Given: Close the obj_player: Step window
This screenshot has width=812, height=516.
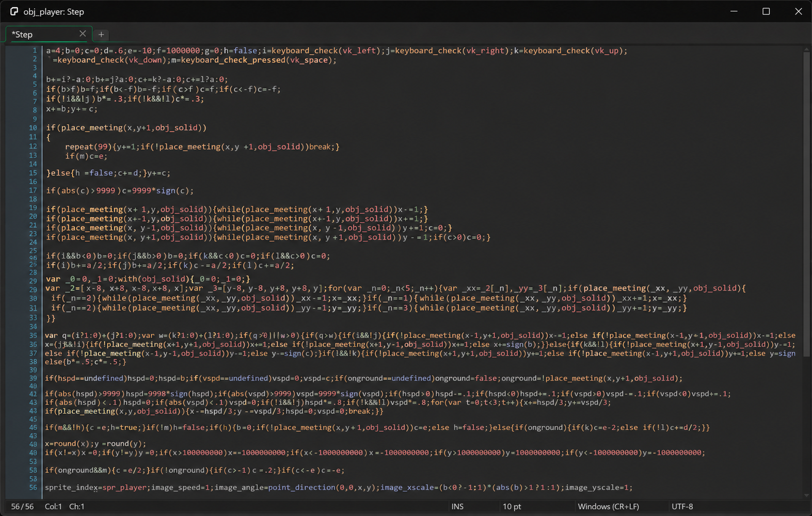Looking at the screenshot, I should [x=798, y=11].
